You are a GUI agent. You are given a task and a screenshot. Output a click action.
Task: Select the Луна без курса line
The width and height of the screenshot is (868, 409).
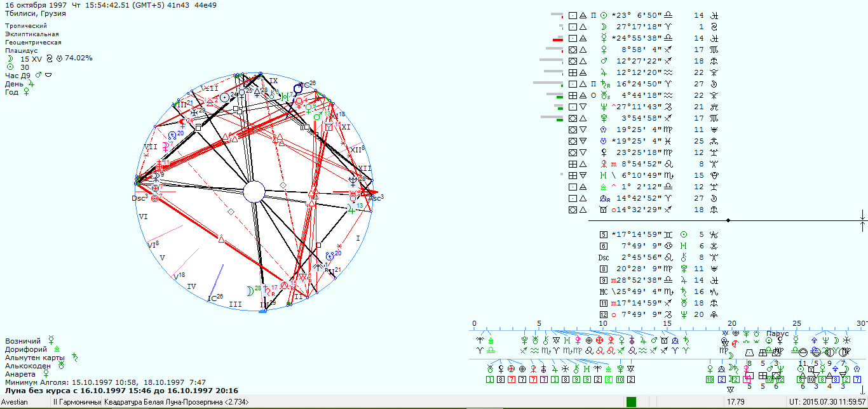[122, 391]
